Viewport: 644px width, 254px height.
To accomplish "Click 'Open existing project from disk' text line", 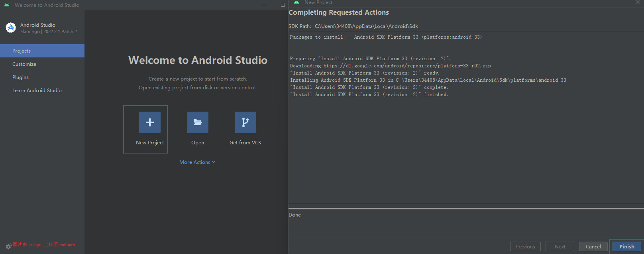I will click(x=198, y=88).
